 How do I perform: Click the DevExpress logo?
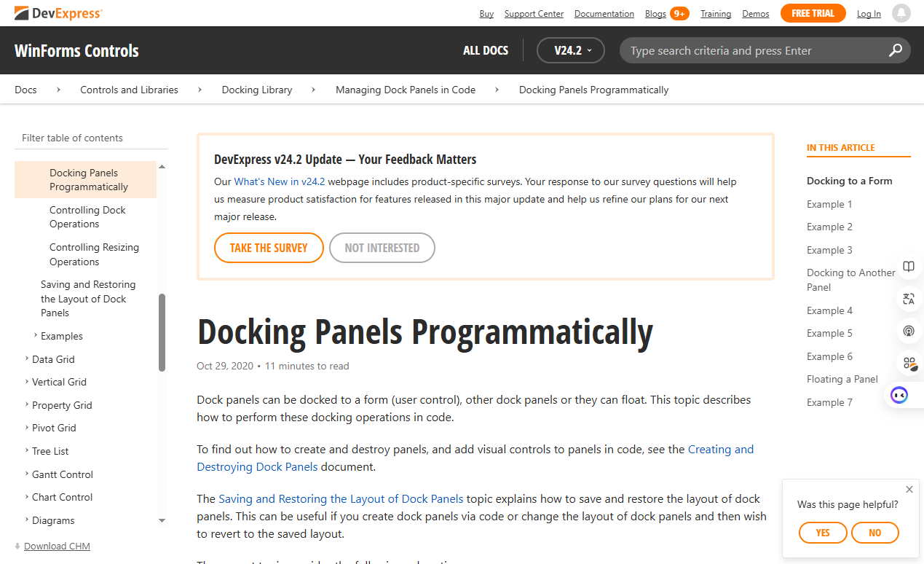pos(58,13)
